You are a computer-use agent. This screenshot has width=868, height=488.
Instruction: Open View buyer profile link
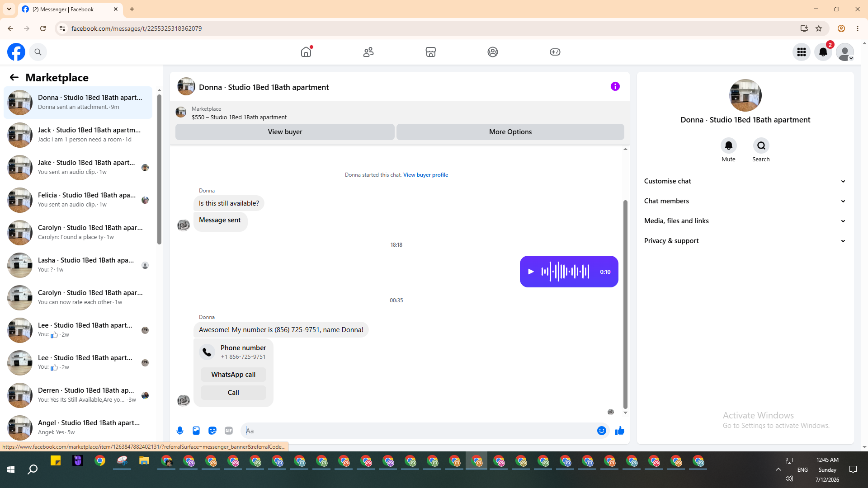coord(425,175)
